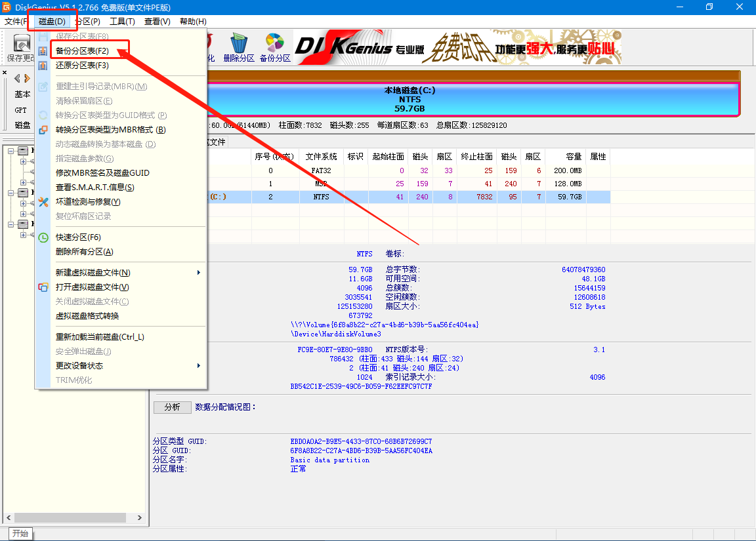Collapse the second disk node in the tree
Screen dimensions: 756x541
[x=10, y=193]
